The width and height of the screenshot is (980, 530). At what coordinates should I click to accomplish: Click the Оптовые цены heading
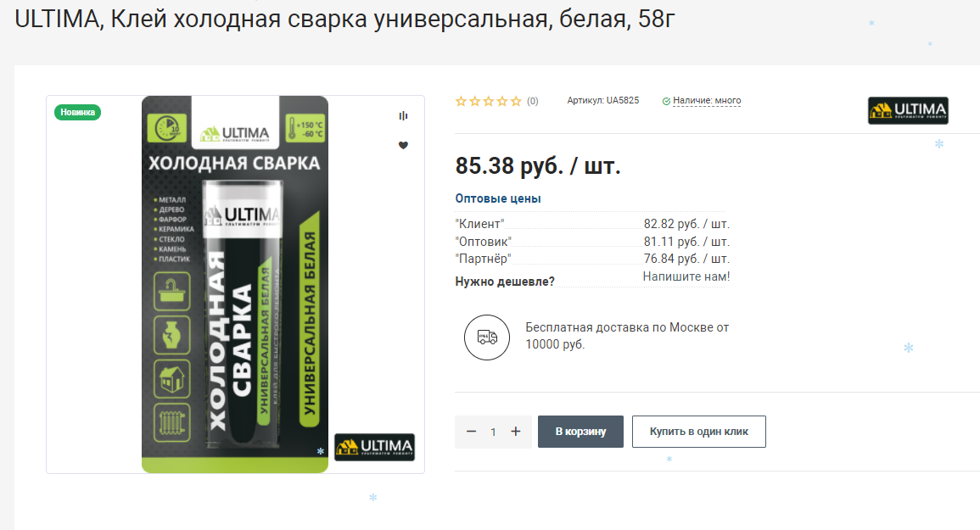(498, 198)
